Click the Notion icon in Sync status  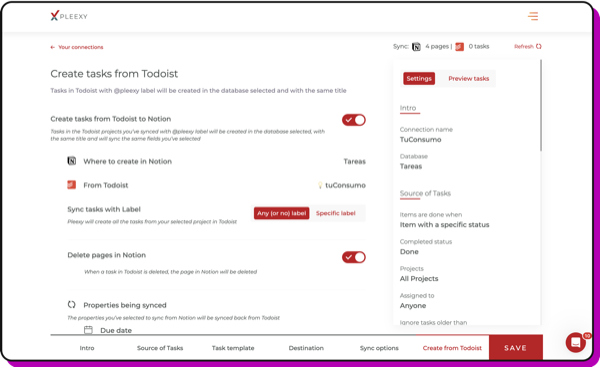coord(416,47)
